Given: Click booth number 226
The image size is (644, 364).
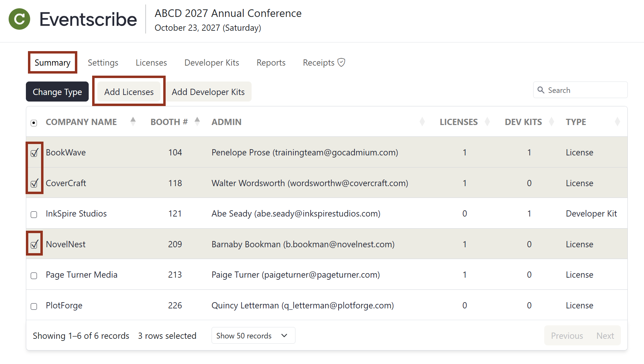Looking at the screenshot, I should [x=175, y=305].
